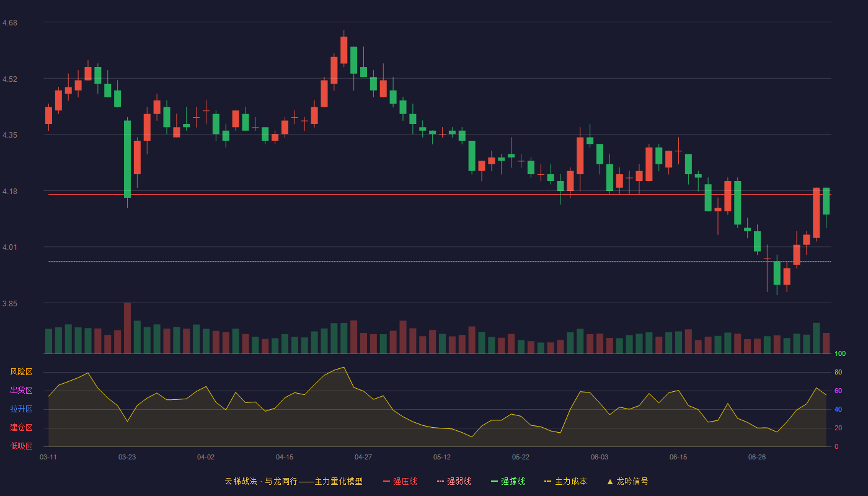Click the 05-22 date label
Viewport: 868px width, 496px height.
521,457
